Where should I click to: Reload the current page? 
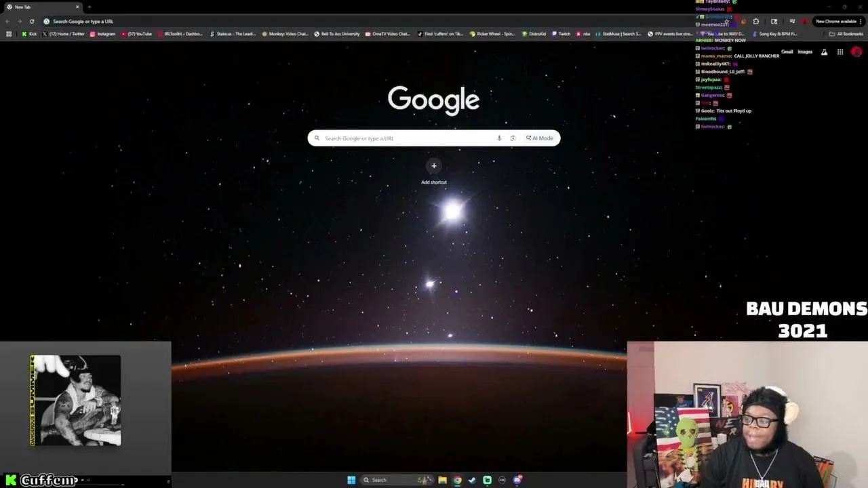click(x=32, y=21)
